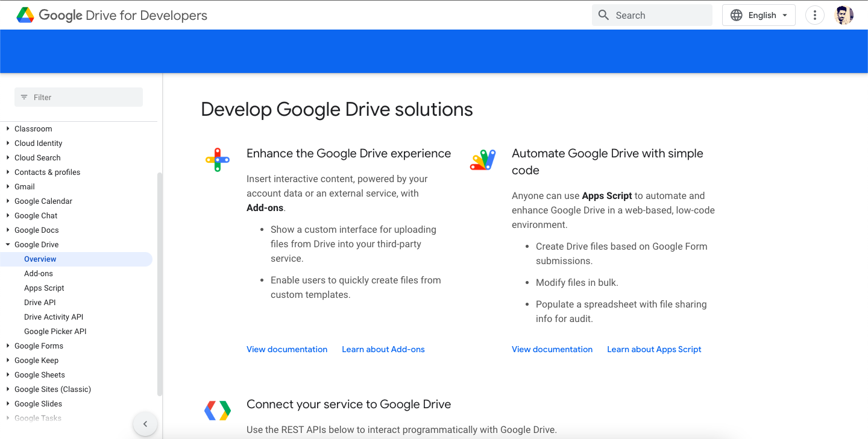Viewport: 868px width, 439px height.
Task: Click View documentation under Apps Script section
Action: click(x=552, y=349)
